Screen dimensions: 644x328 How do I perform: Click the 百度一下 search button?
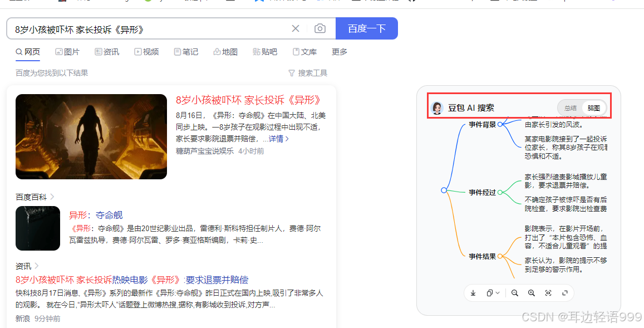click(367, 28)
